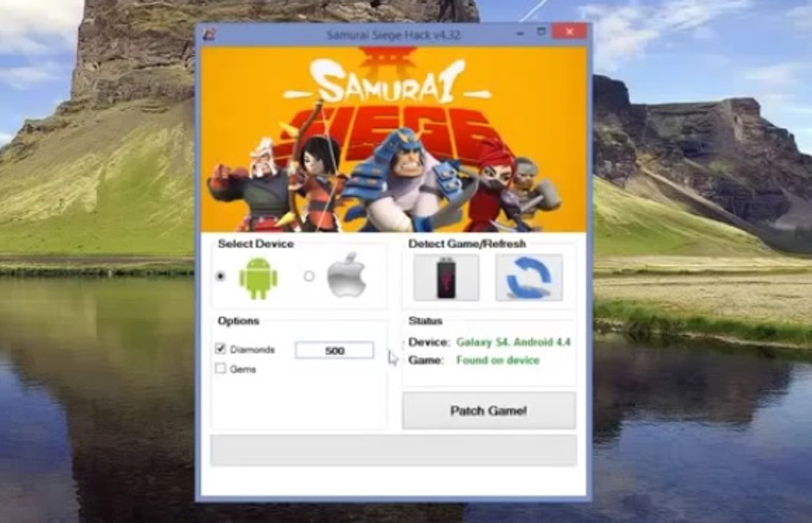The image size is (812, 523).
Task: Click the 'Device:' label in Status
Action: [x=429, y=342]
